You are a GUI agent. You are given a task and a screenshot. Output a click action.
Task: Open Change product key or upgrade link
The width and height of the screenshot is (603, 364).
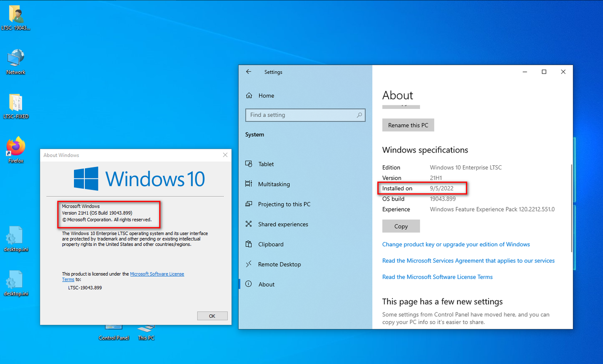pyautogui.click(x=456, y=244)
